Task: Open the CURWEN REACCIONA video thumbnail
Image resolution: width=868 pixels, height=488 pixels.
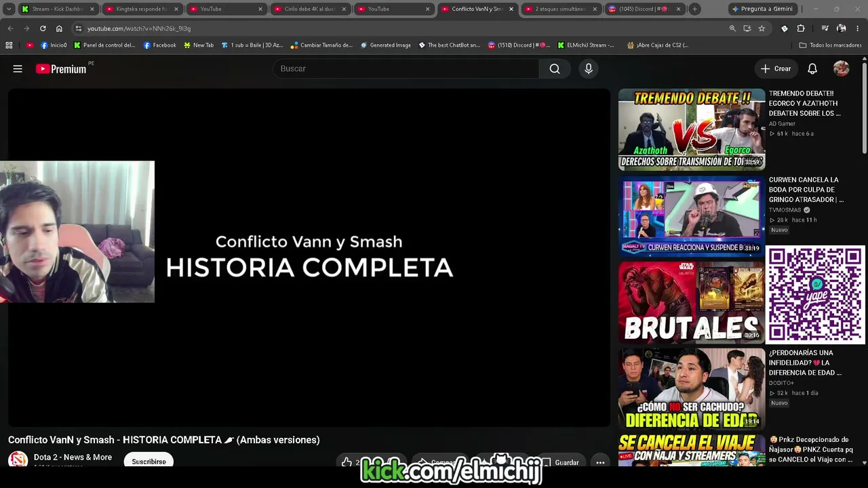Action: tap(692, 216)
